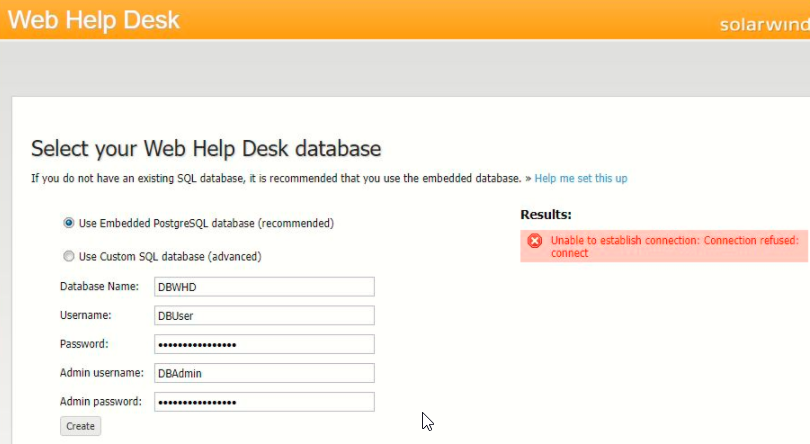Click the Admin username label

pos(101,373)
